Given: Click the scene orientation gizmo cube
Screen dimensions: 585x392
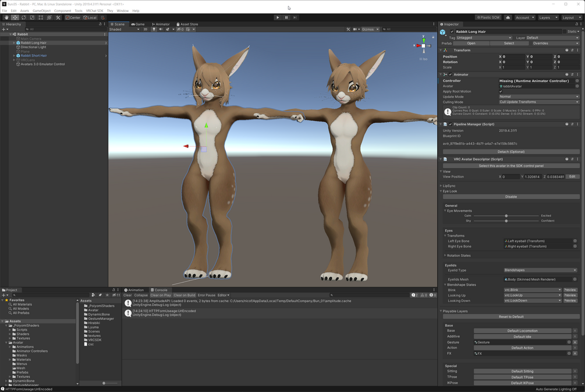Looking at the screenshot, I should [x=423, y=46].
